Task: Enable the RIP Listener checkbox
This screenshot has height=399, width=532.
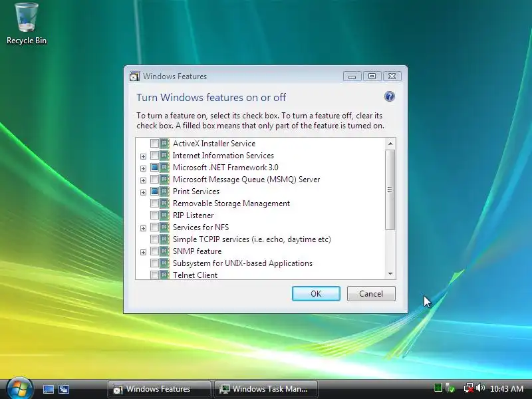Action: [154, 215]
